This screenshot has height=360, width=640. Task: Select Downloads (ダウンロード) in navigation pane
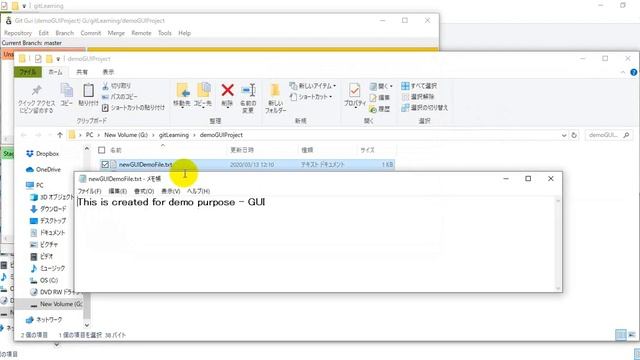click(x=48, y=209)
